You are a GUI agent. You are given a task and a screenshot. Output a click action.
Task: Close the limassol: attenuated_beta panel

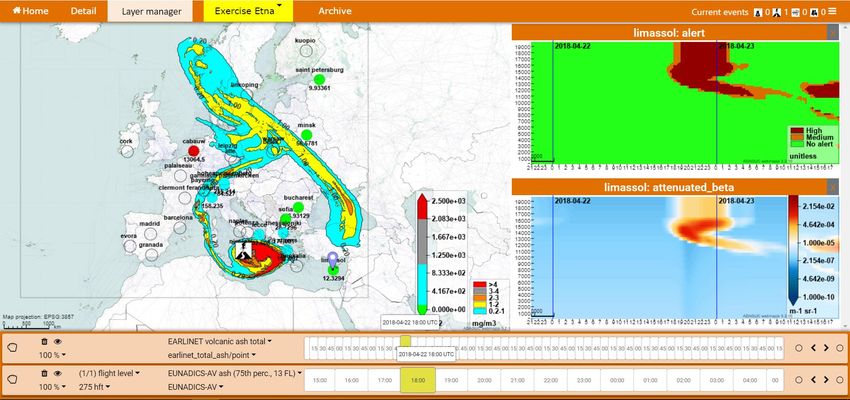click(x=833, y=188)
